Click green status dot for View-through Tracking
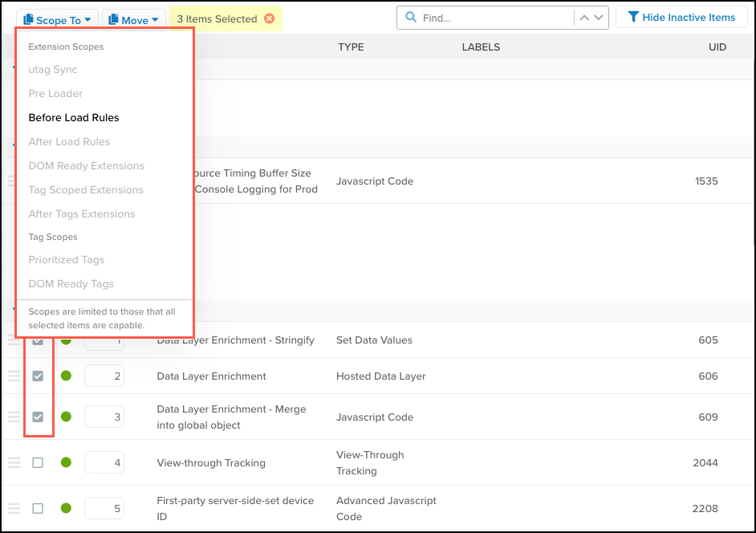 (x=66, y=462)
